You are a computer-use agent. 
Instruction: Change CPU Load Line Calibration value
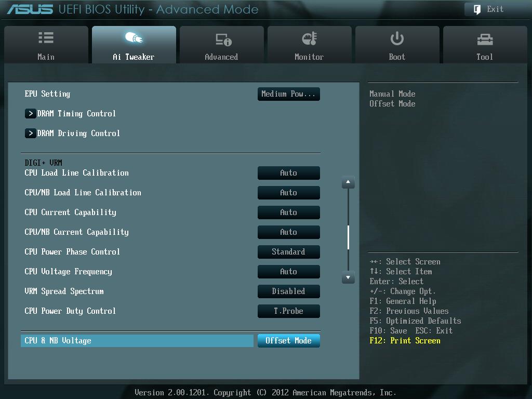click(x=289, y=173)
